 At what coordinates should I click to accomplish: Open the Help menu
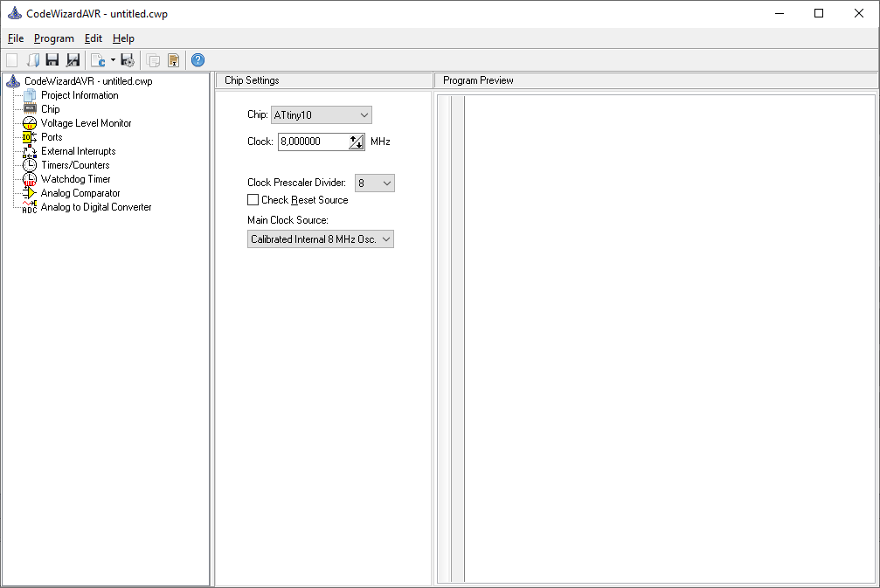(123, 38)
